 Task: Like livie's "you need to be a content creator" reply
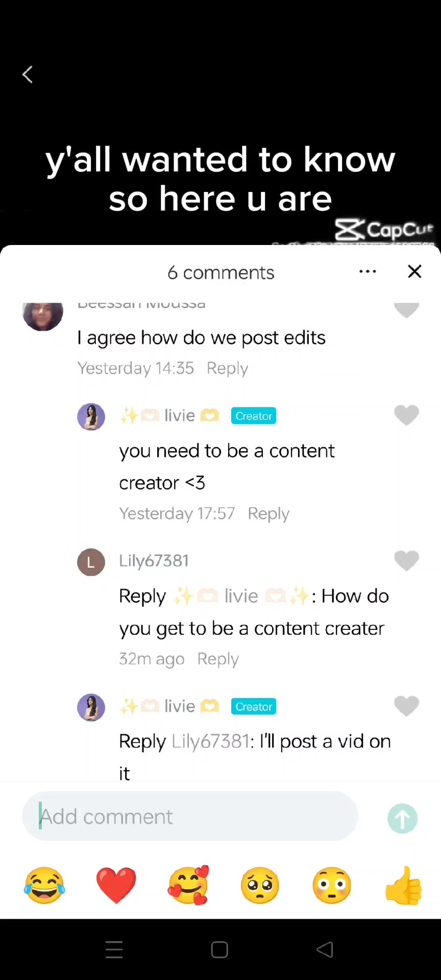coord(407,415)
